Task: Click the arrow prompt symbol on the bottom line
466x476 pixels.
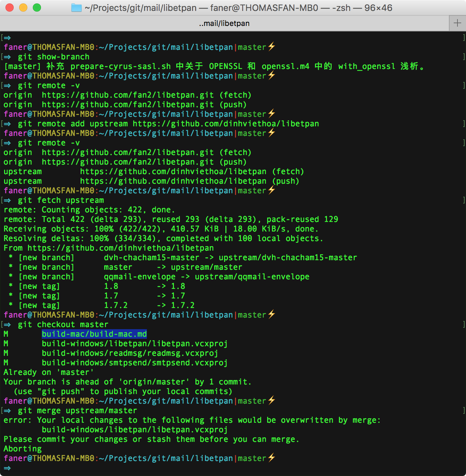Action: 7,468
